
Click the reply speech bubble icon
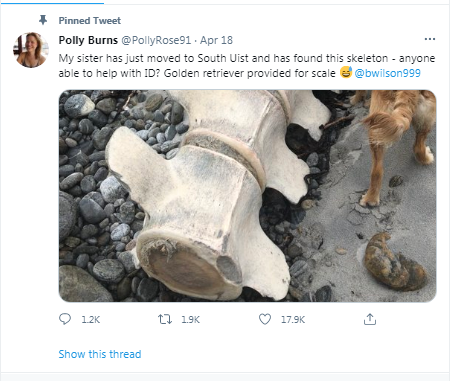point(65,319)
